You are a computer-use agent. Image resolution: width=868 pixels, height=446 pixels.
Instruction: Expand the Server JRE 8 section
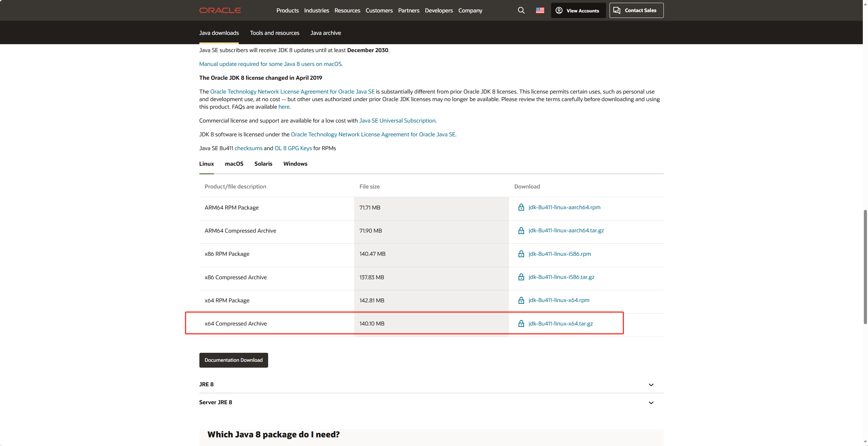[x=431, y=402]
